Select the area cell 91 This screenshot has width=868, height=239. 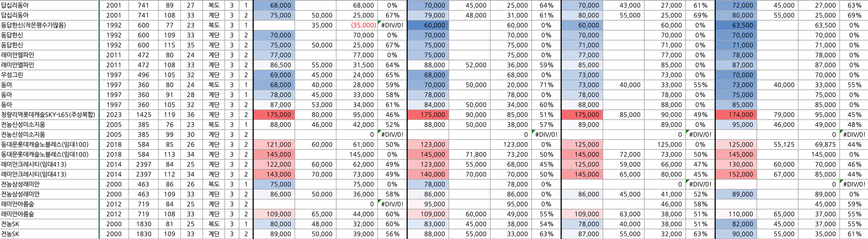(170, 95)
